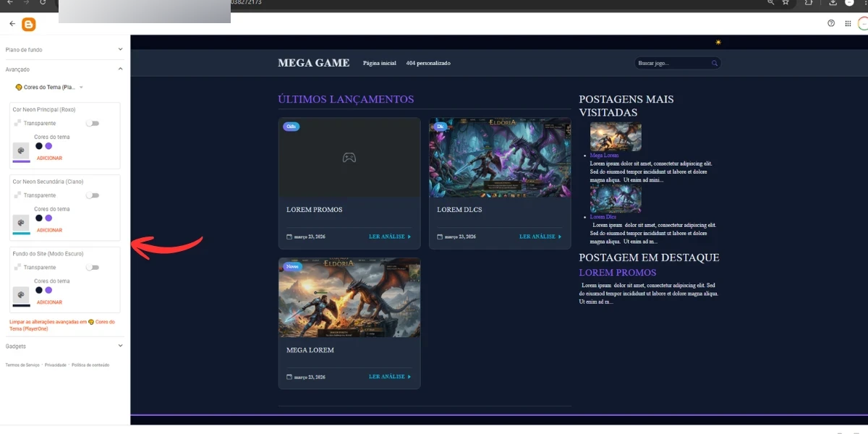The image size is (868, 434).
Task: Click the sun theme icon in preview
Action: (718, 42)
